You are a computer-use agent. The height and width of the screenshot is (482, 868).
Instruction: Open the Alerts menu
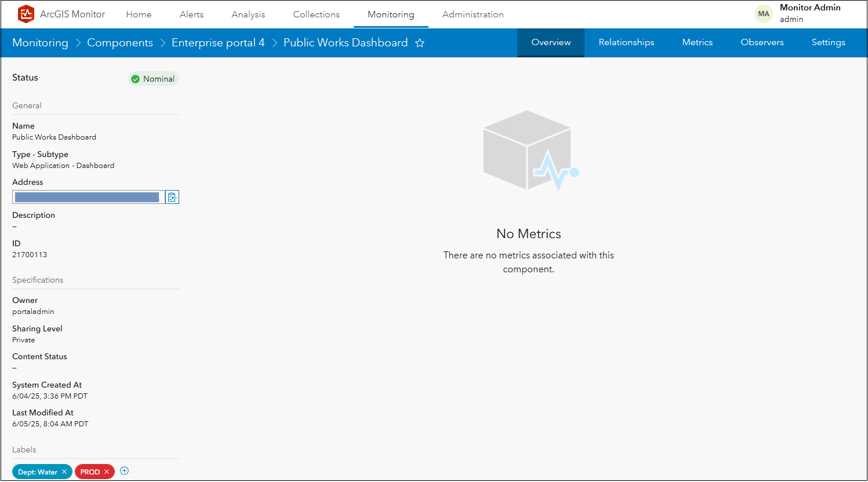pyautogui.click(x=191, y=14)
